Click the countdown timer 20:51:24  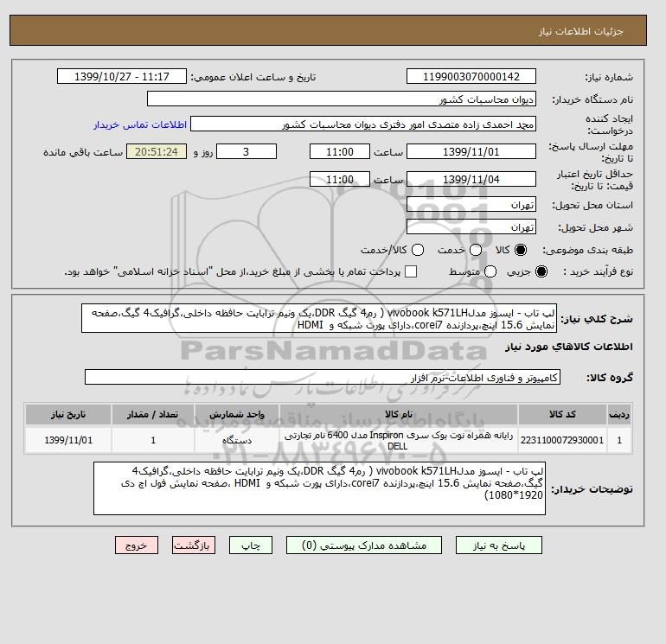157,151
